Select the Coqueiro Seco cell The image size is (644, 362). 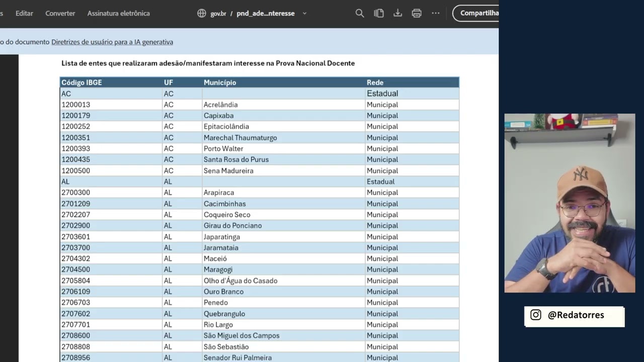coord(283,215)
